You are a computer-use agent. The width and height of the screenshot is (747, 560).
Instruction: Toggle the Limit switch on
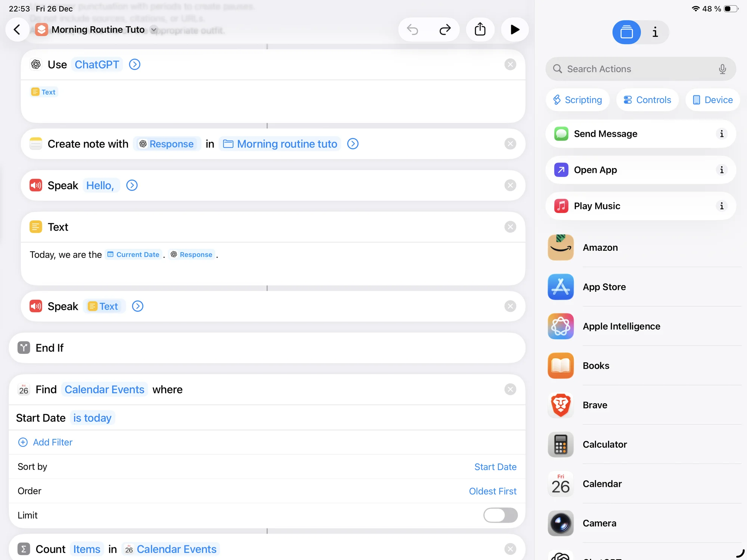(500, 515)
